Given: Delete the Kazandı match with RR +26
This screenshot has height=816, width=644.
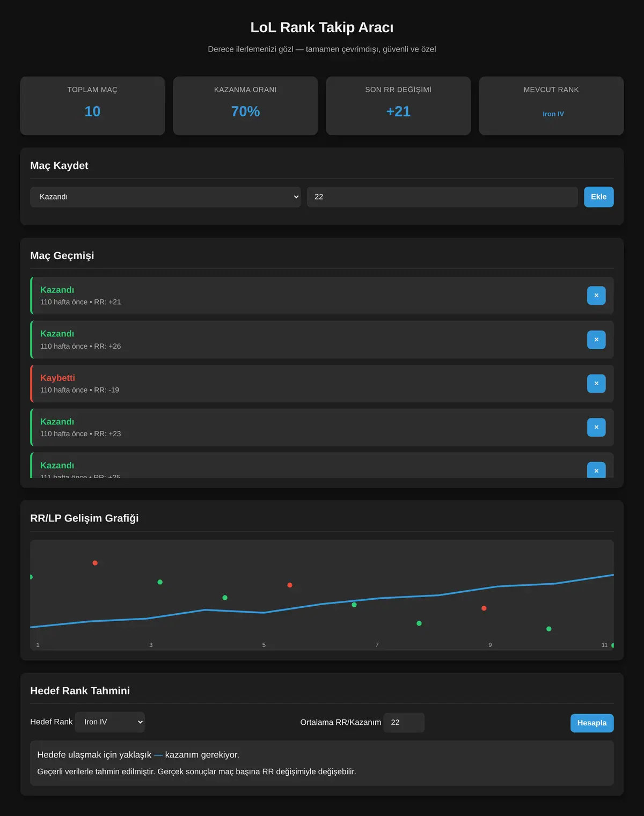Looking at the screenshot, I should [596, 340].
